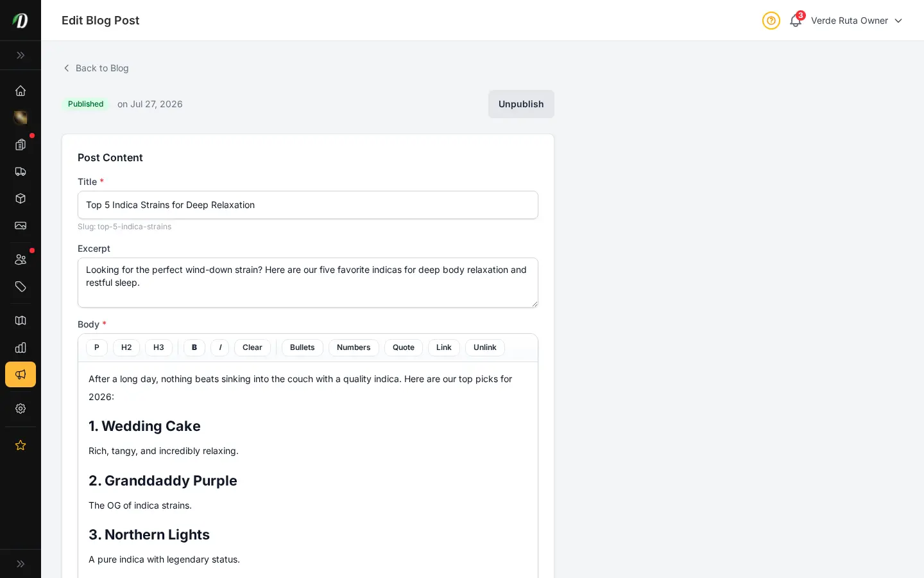924x578 pixels.
Task: Click the Unpublish button
Action: [521, 104]
